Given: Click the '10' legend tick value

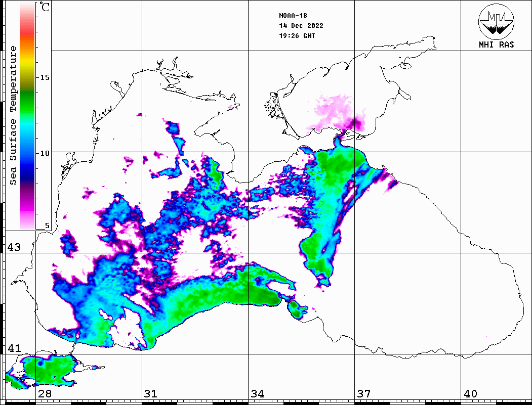Looking at the screenshot, I should [x=45, y=153].
